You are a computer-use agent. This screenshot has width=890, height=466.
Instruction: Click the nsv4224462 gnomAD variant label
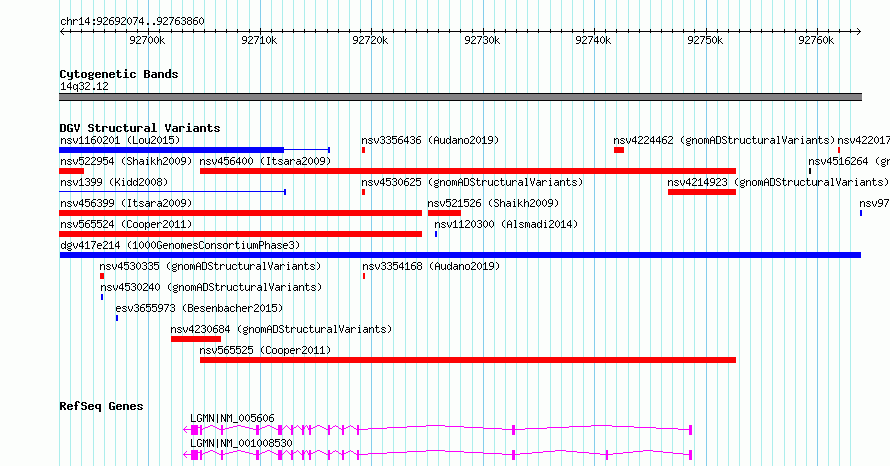click(724, 140)
